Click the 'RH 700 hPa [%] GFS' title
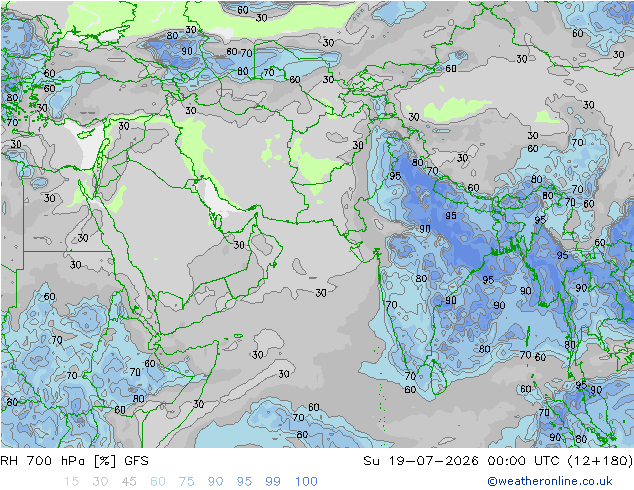The height and width of the screenshot is (490, 634). (x=74, y=461)
